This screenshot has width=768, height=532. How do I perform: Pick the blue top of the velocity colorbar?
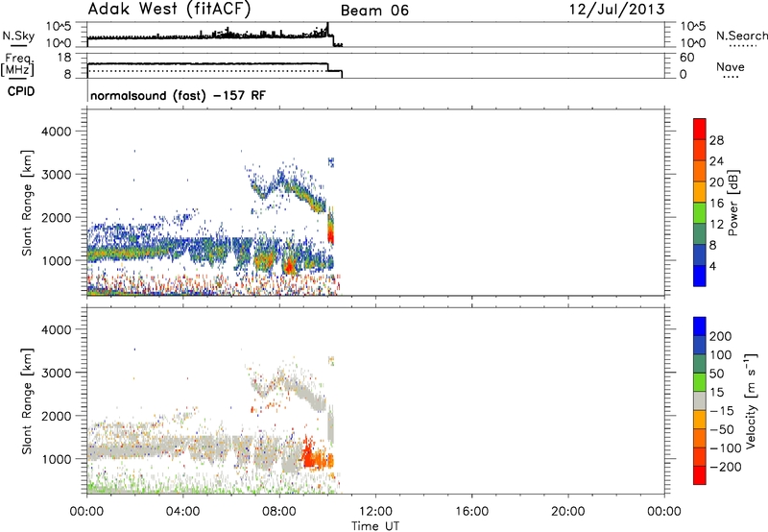700,326
